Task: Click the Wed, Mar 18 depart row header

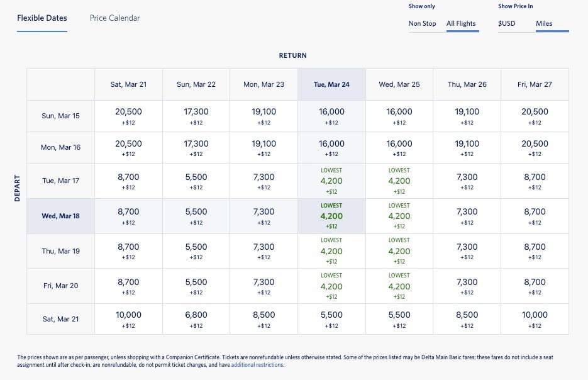Action: click(x=60, y=216)
